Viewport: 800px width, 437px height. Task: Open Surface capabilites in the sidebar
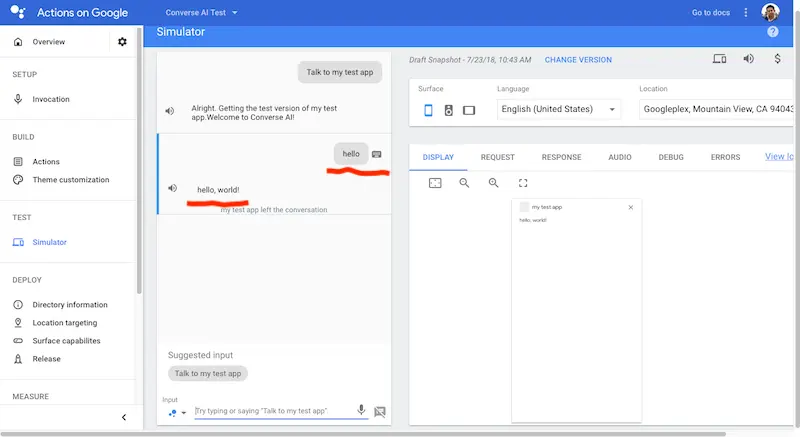click(x=68, y=341)
